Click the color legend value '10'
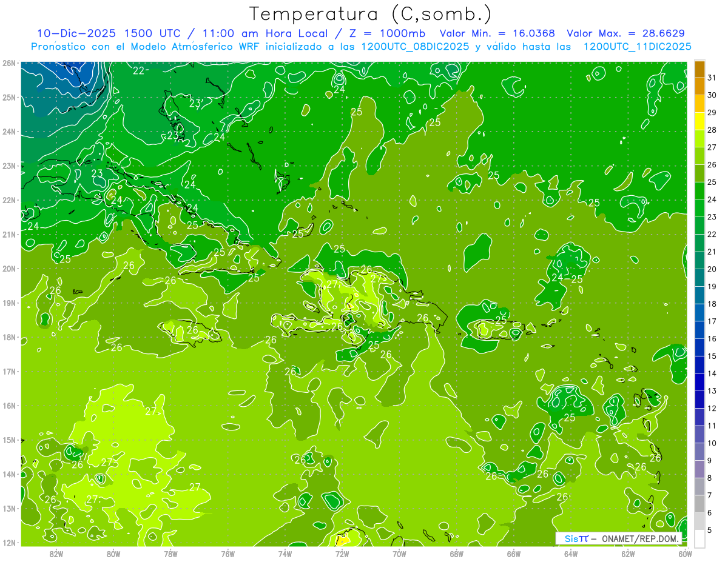This screenshot has height=562, width=728. click(x=712, y=443)
